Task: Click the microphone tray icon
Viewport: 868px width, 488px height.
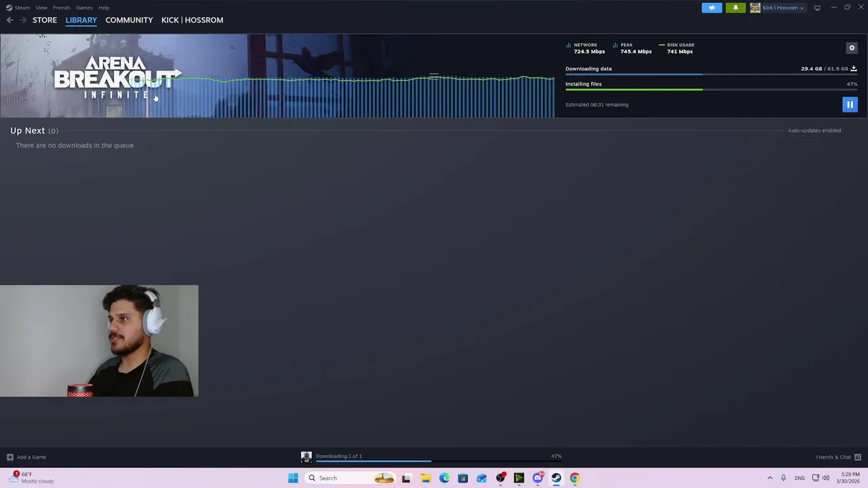Action: point(783,478)
